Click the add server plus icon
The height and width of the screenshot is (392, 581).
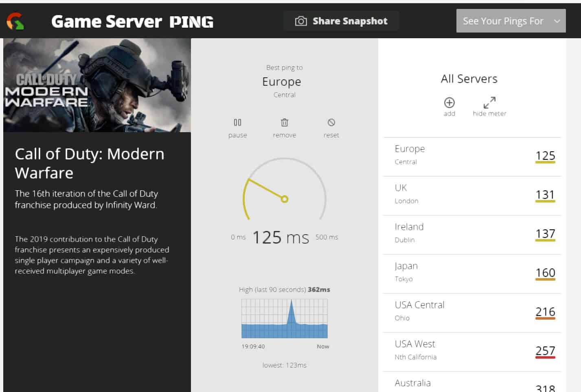[449, 102]
